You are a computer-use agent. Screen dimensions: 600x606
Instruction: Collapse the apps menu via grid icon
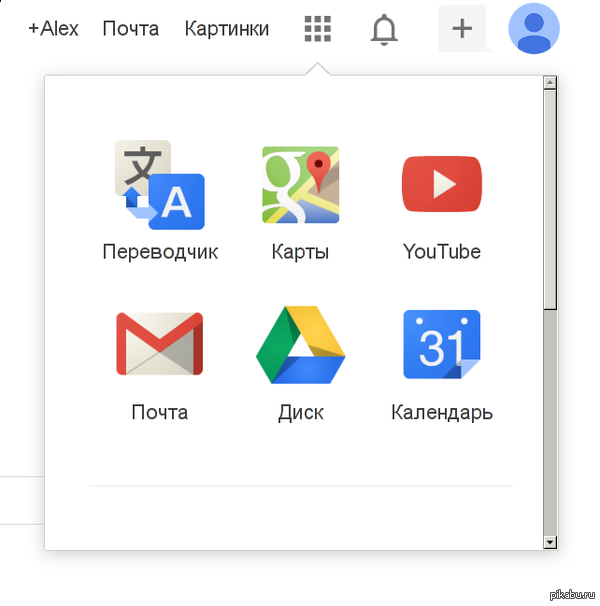(317, 29)
